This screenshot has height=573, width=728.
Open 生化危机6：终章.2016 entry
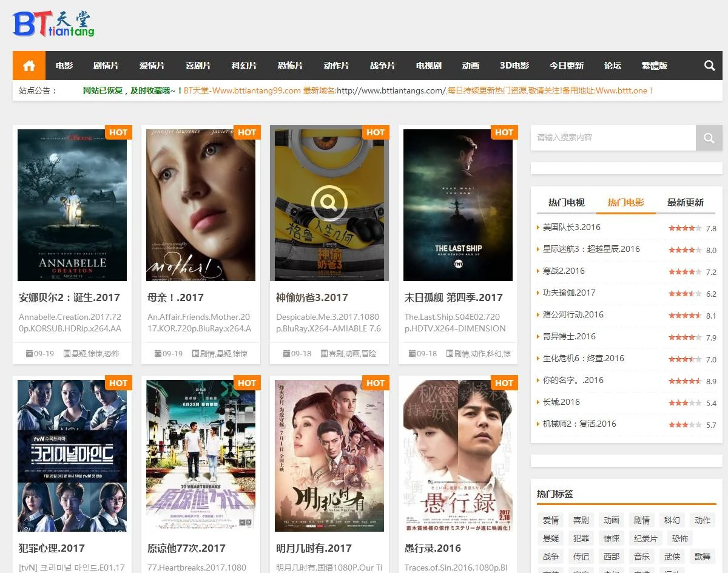coord(584,358)
